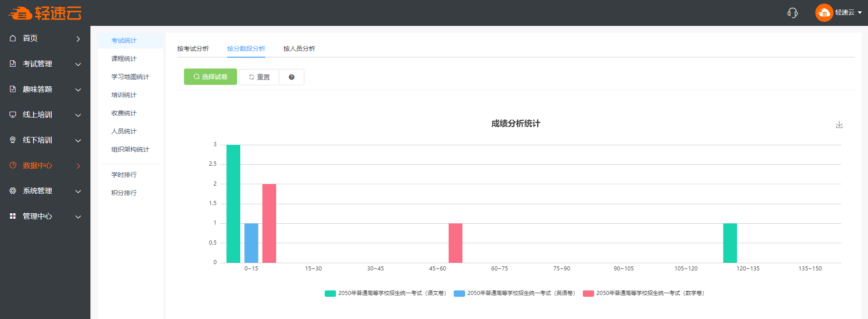868x319 pixels.
Task: Click the 重置 reset button
Action: click(259, 77)
